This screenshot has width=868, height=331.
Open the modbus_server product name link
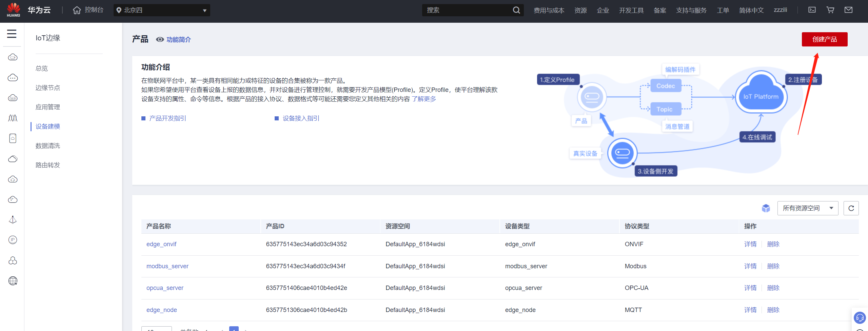point(167,266)
